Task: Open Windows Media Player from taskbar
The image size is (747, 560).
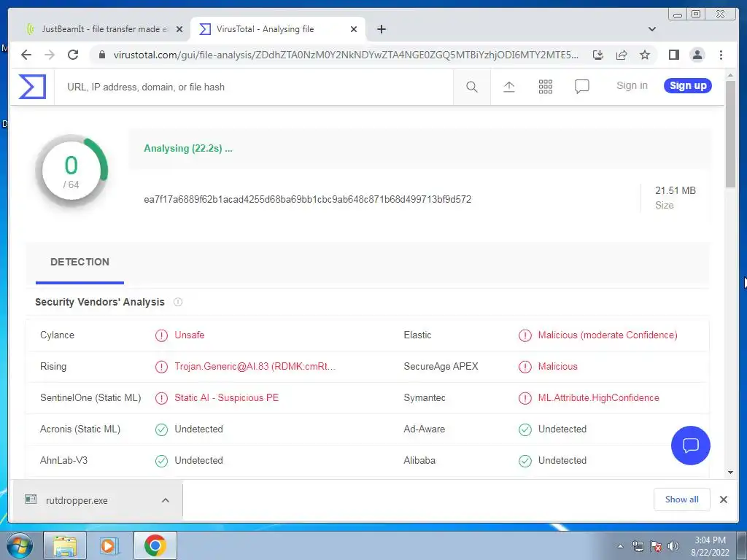Action: point(109,545)
